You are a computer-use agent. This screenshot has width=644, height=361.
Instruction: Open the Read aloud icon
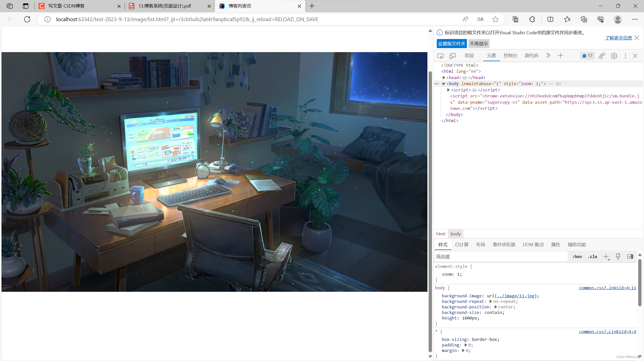coord(465,19)
